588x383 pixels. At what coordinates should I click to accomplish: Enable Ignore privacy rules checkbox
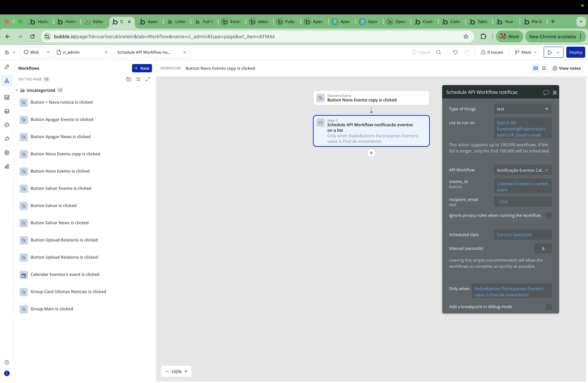(548, 216)
